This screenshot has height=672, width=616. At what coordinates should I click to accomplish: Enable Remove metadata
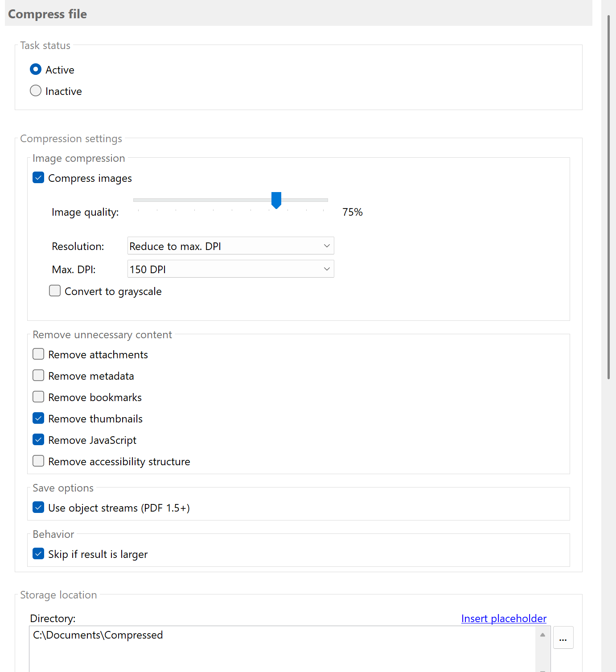tap(38, 375)
